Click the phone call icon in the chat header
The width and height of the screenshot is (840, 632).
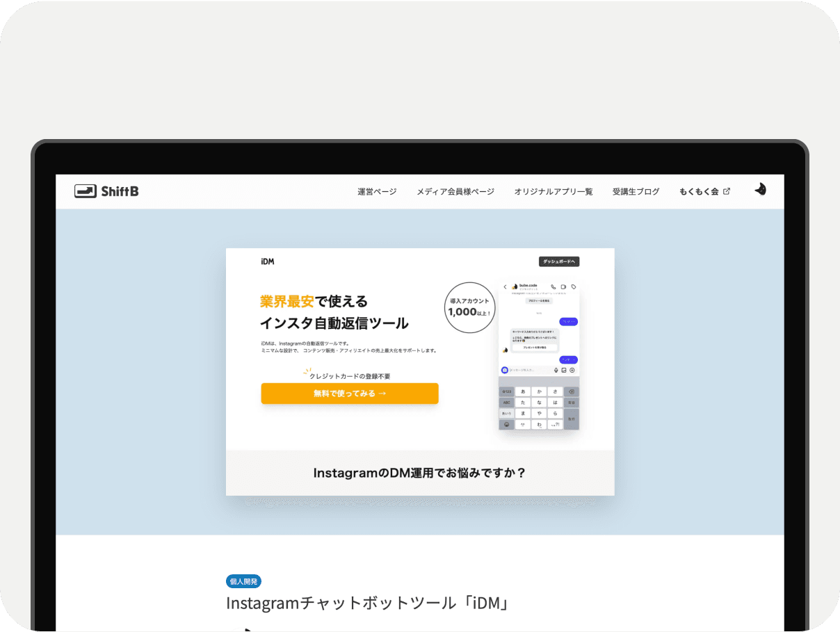pos(553,286)
